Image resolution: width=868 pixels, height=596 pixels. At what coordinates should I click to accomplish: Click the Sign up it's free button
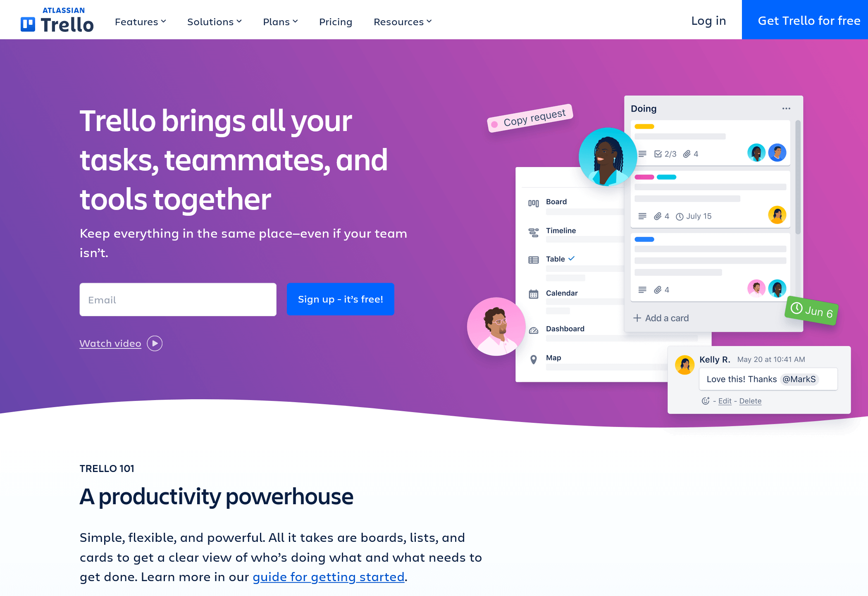coord(340,299)
